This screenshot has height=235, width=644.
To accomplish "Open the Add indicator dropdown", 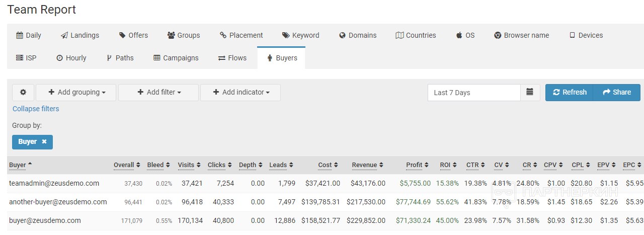I will click(x=240, y=93).
